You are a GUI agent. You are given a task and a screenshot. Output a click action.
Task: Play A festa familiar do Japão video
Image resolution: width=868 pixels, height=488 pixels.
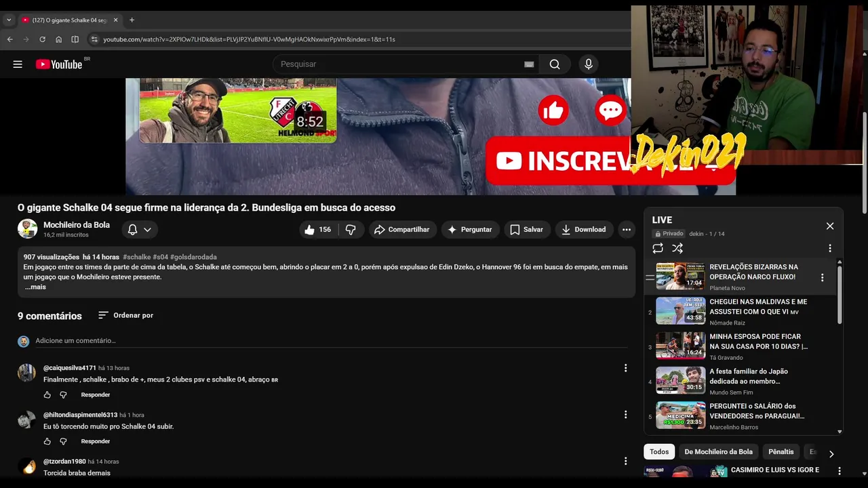tap(741, 381)
